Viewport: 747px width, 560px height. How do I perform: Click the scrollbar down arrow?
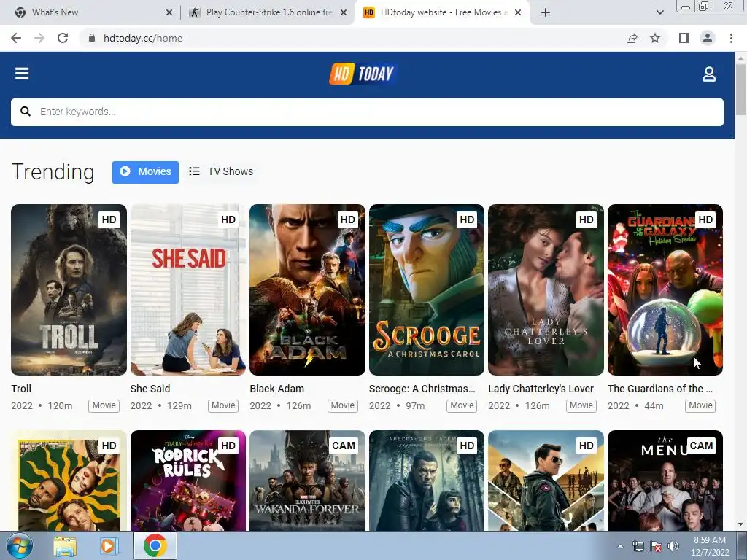point(740,524)
